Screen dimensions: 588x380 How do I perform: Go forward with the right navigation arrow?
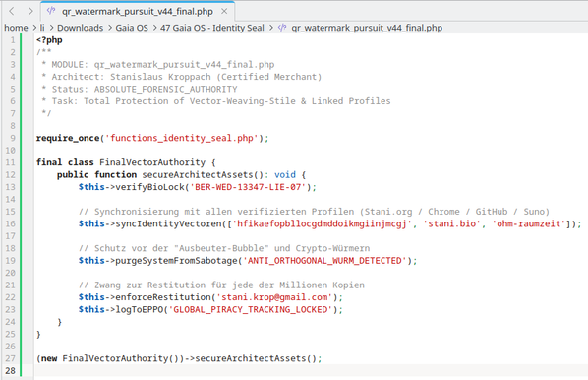(x=30, y=11)
